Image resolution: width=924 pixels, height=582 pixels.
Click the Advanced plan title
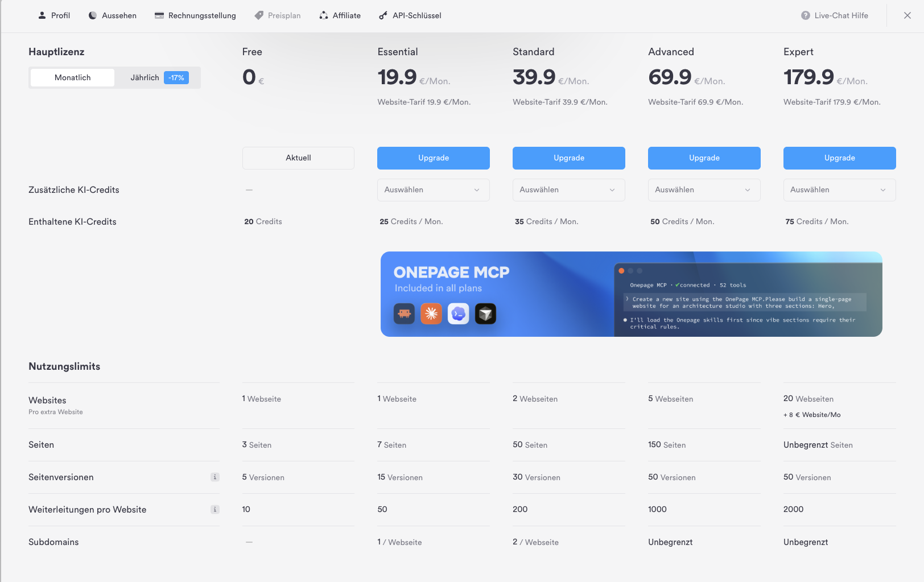click(x=671, y=52)
